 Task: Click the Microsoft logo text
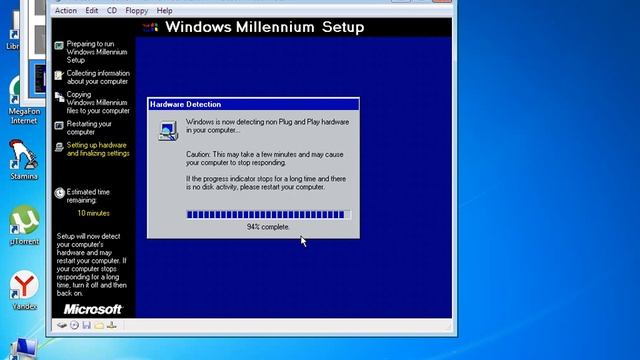click(x=93, y=309)
